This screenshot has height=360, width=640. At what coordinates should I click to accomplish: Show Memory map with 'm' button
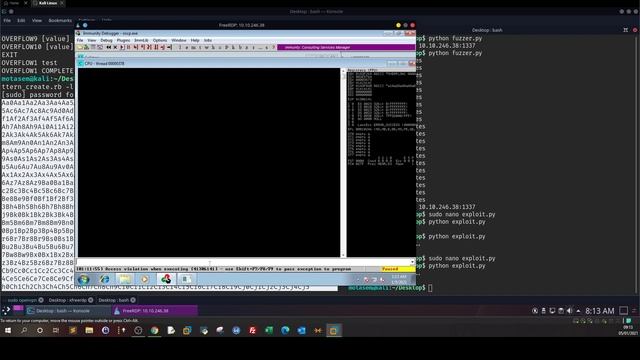(193, 47)
